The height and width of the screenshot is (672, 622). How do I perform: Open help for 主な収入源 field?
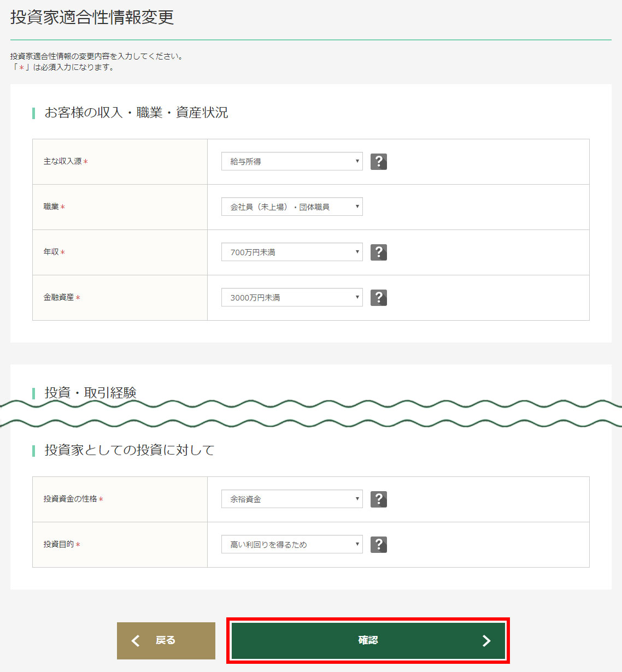click(x=379, y=162)
